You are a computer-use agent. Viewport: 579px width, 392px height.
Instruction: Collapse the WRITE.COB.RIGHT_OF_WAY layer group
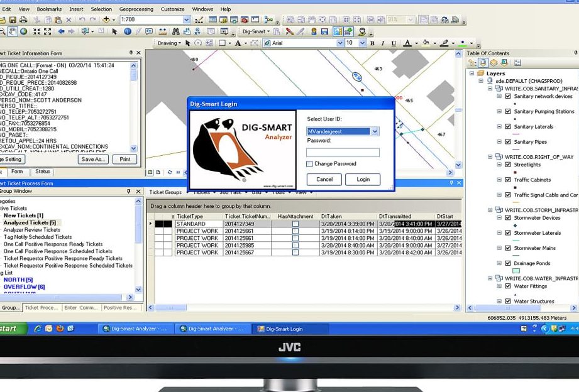(x=490, y=157)
